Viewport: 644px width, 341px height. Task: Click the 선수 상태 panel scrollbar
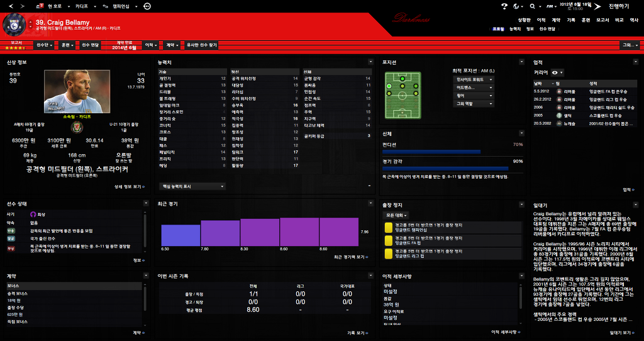tap(145, 232)
